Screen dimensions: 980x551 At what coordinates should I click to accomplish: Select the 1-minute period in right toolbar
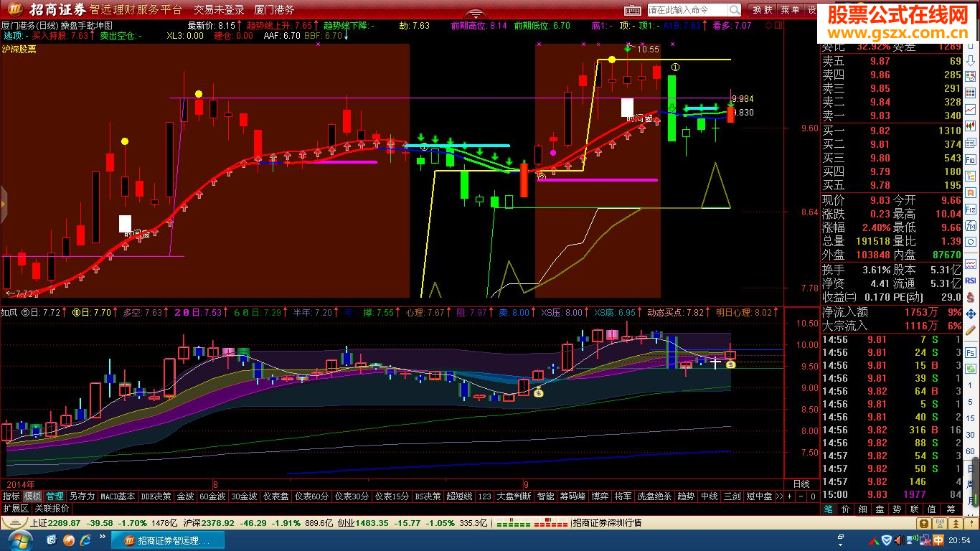(971, 385)
